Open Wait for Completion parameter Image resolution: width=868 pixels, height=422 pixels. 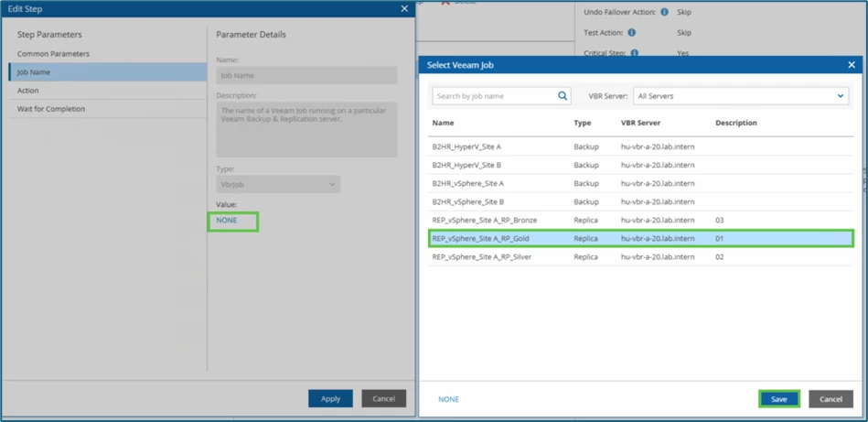click(51, 109)
